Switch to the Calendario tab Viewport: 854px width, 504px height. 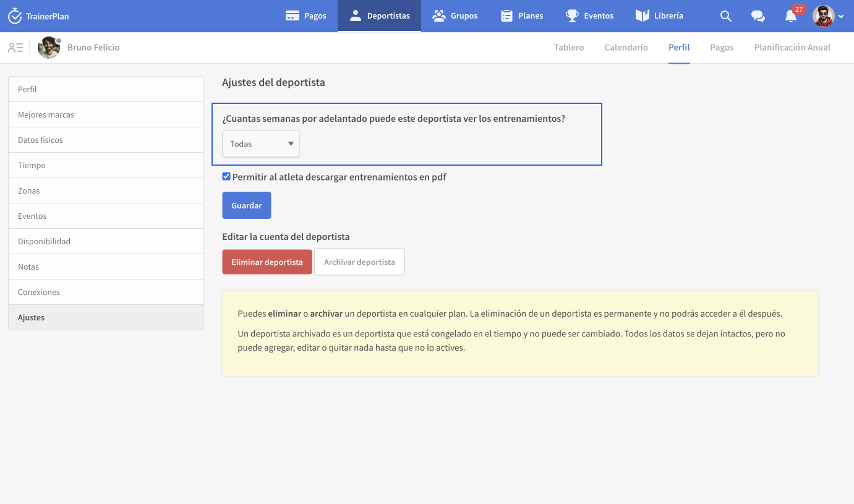tap(626, 48)
